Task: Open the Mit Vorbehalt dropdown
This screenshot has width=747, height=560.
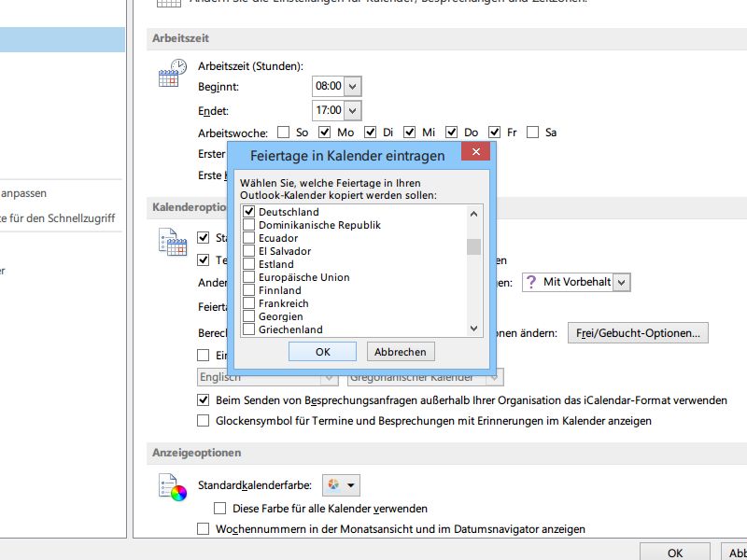Action: point(621,283)
